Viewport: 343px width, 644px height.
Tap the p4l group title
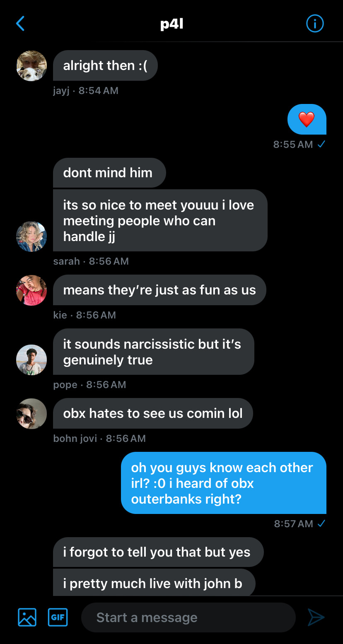[171, 24]
